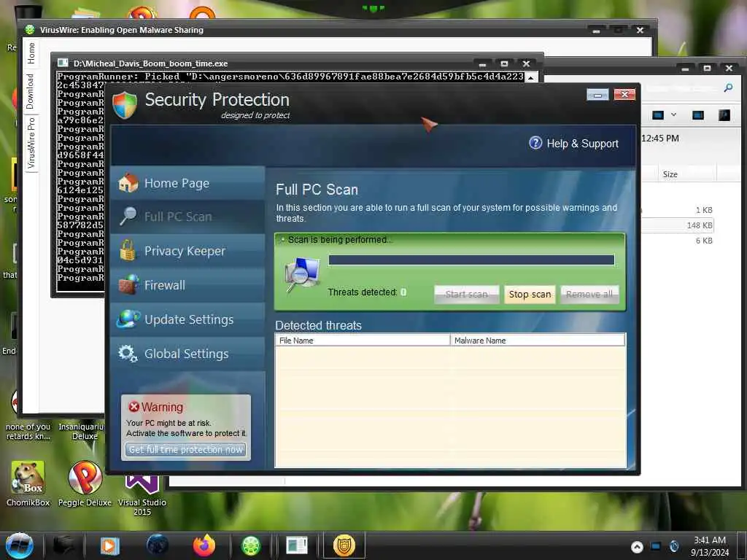Open the Firewall section
The width and height of the screenshot is (747, 560).
[187, 285]
